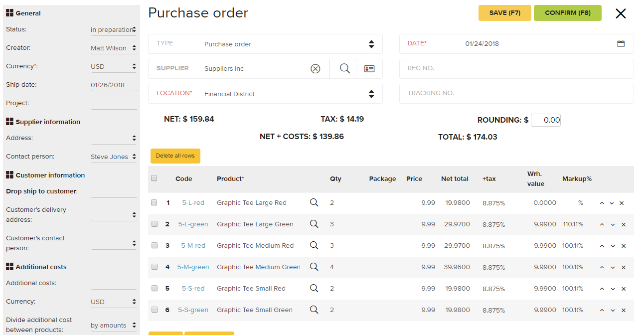Toggle the select-all rows checkbox
The image size is (644, 335).
(x=154, y=178)
